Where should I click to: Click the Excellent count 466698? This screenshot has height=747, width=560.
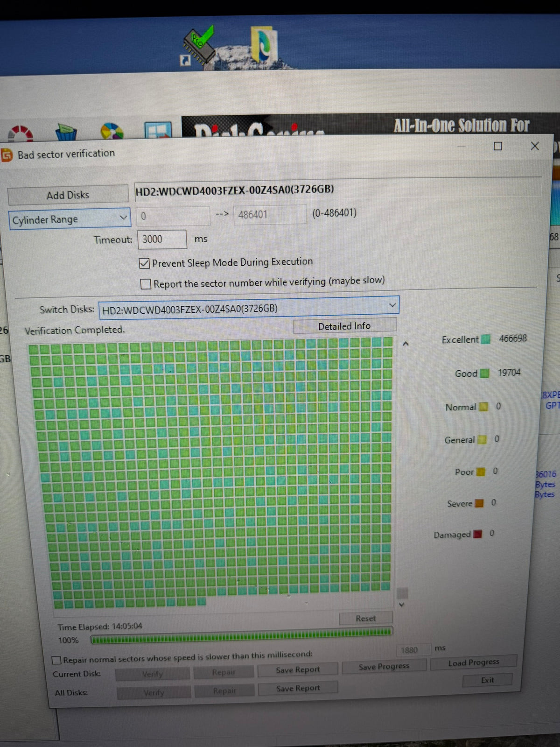coord(513,338)
